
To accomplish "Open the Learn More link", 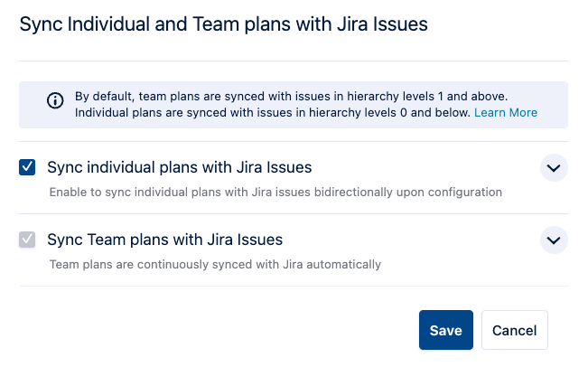I will click(x=506, y=113).
